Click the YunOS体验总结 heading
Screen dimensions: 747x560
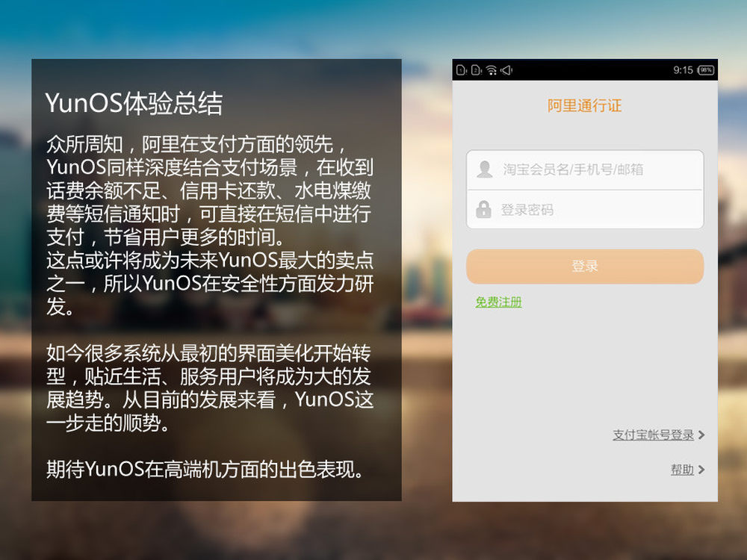(x=134, y=103)
